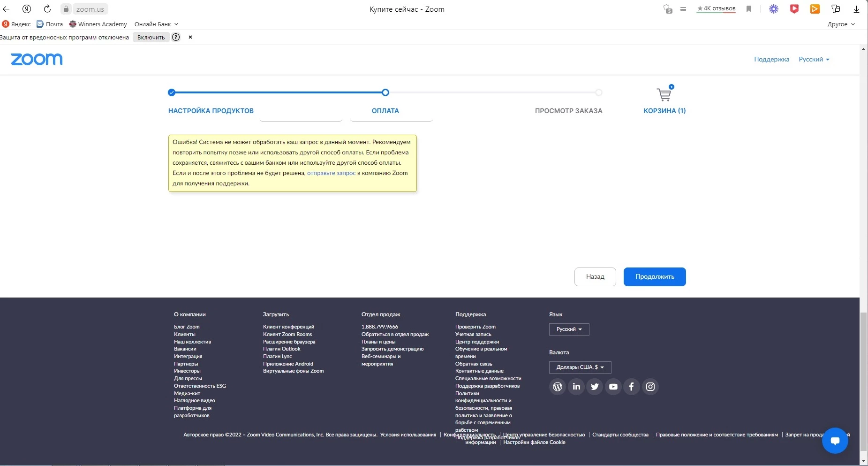Reload the Zoom page
The image size is (868, 466).
coord(47,9)
